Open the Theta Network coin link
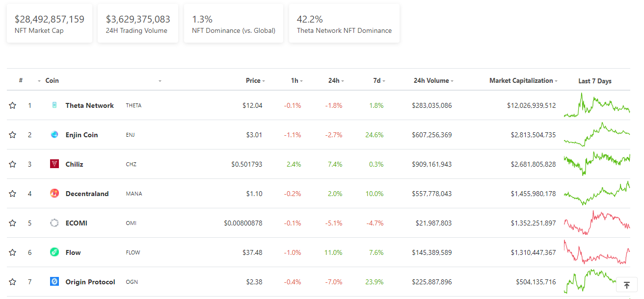 89,105
